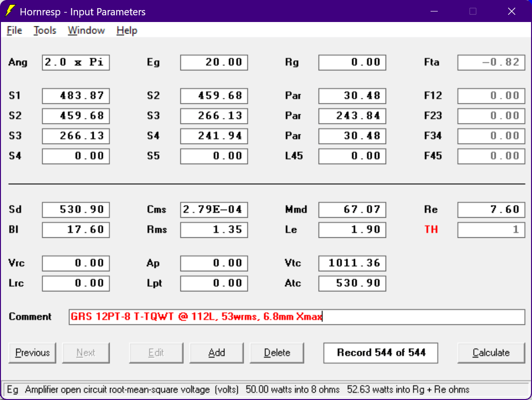Select the Re field showing 7.60

pyautogui.click(x=491, y=210)
